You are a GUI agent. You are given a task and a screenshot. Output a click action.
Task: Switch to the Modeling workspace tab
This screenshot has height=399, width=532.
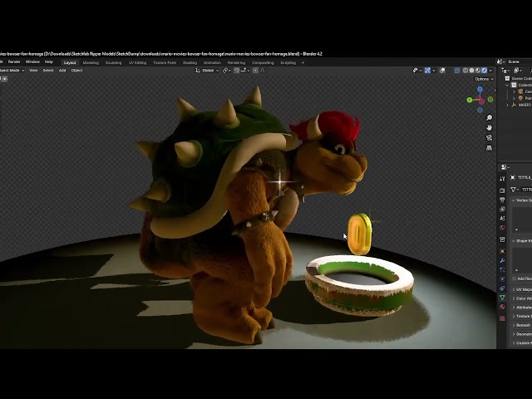point(91,62)
